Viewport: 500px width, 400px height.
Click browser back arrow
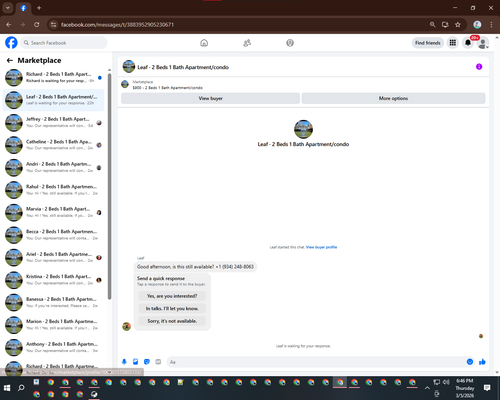(9, 25)
